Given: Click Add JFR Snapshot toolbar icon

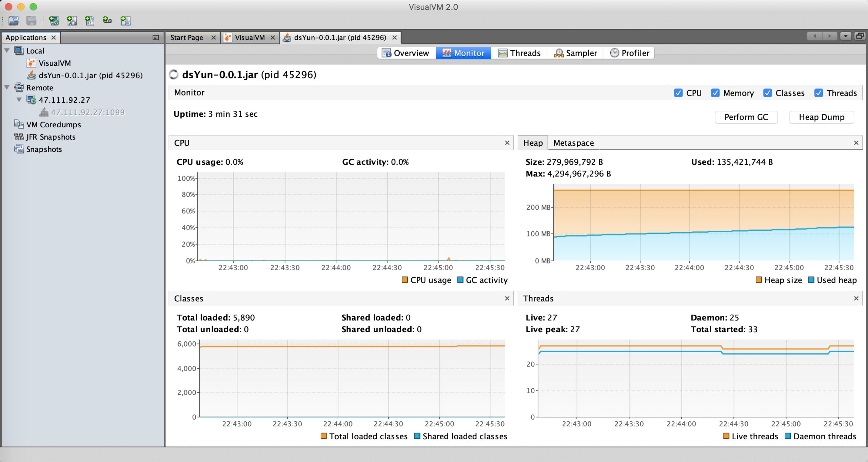Looking at the screenshot, I should click(107, 21).
